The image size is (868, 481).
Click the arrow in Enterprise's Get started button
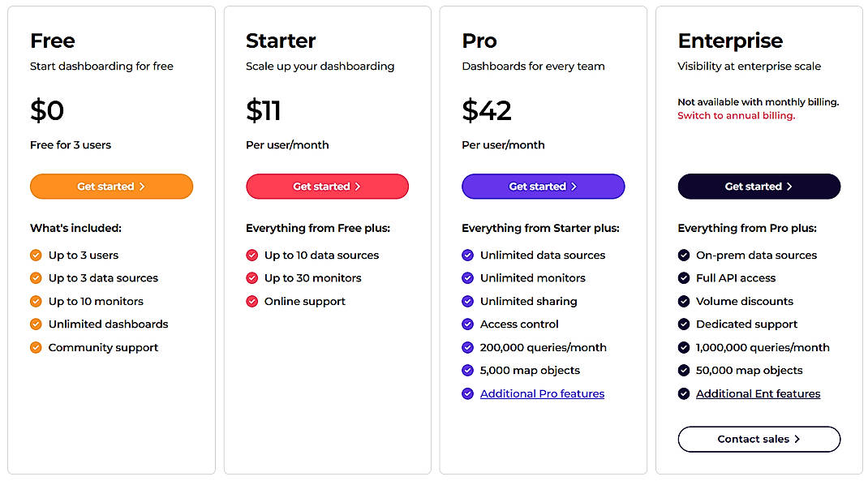[x=790, y=186]
